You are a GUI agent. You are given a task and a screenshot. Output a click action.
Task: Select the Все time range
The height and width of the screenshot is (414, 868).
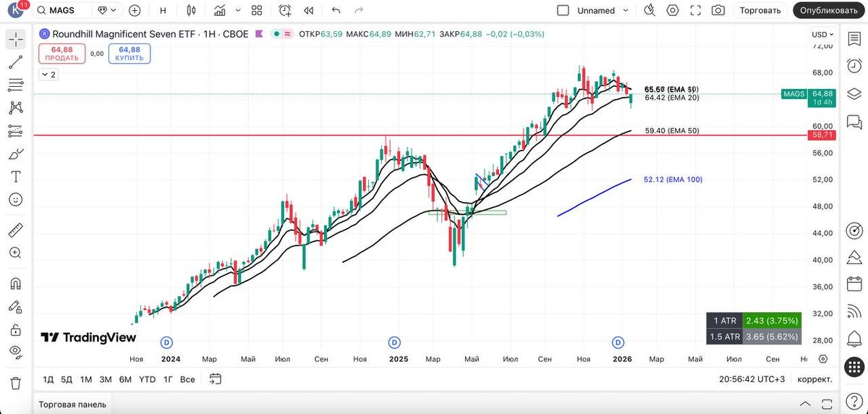(187, 379)
